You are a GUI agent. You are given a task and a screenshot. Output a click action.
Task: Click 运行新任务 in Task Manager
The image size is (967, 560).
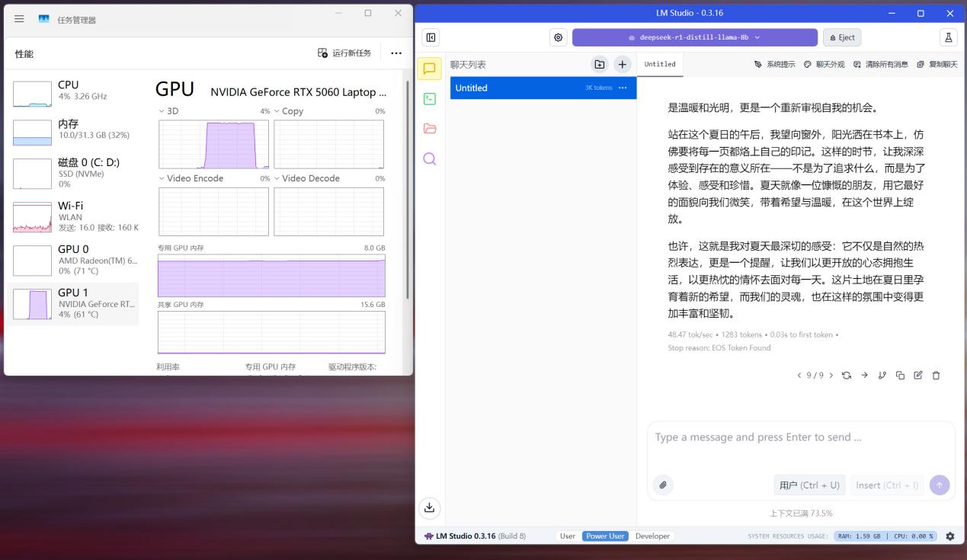(346, 53)
